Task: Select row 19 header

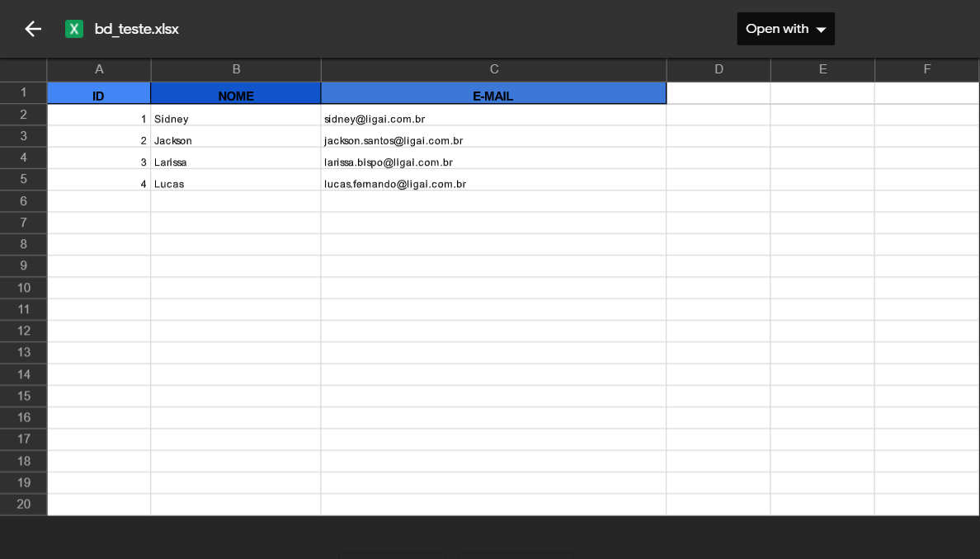Action: coord(23,482)
